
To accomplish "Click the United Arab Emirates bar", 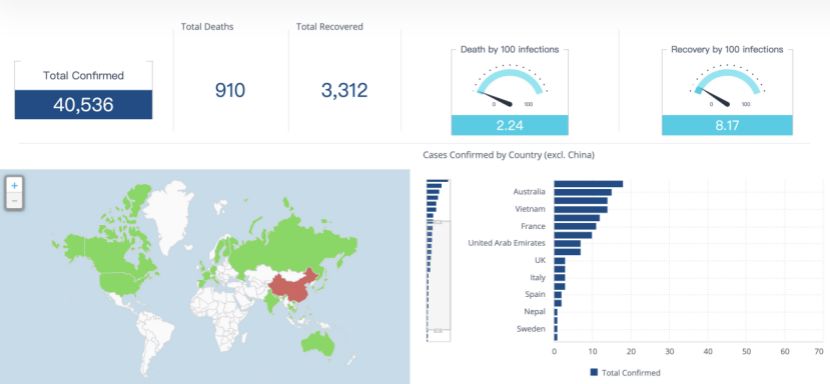I will (x=567, y=243).
